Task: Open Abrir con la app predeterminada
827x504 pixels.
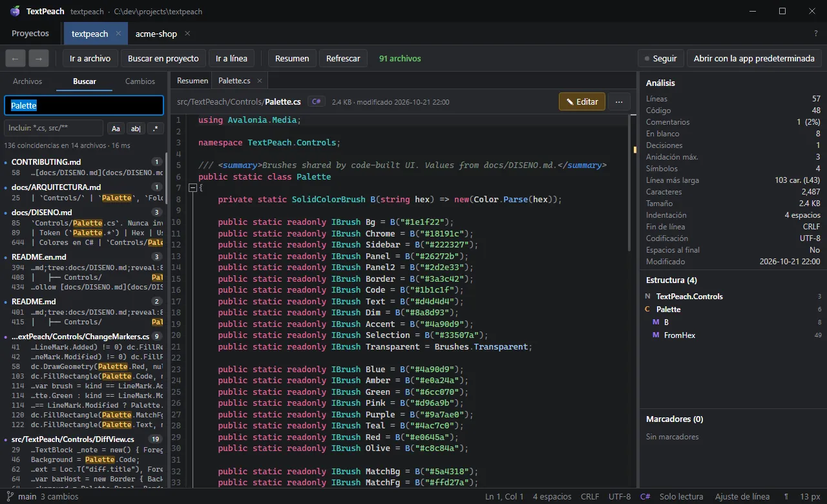Action: pos(754,58)
